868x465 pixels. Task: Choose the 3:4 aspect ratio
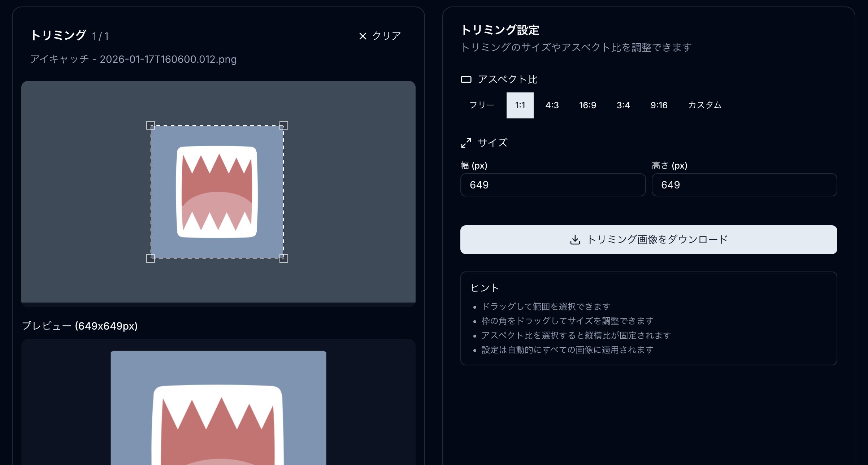coord(623,105)
